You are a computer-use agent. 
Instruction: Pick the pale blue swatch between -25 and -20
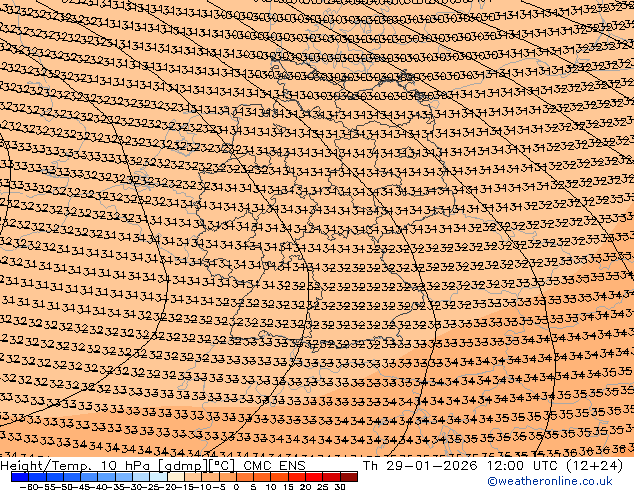(158, 477)
